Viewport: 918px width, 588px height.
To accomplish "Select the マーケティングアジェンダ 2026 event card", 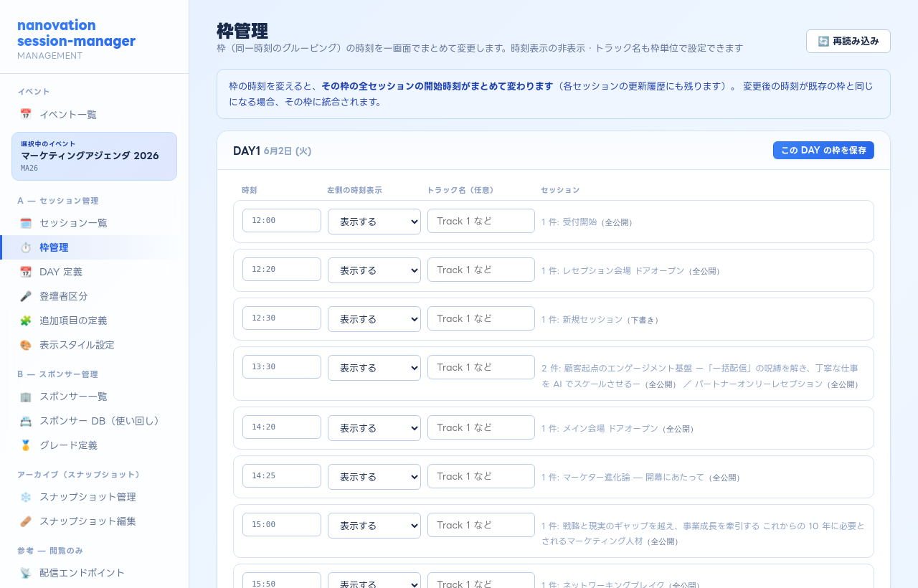I will click(94, 156).
